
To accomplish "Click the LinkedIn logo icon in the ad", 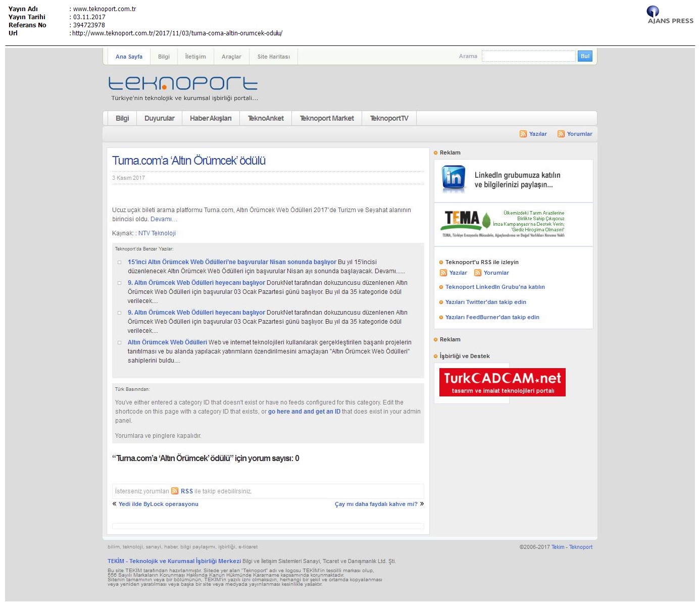I will (x=454, y=179).
